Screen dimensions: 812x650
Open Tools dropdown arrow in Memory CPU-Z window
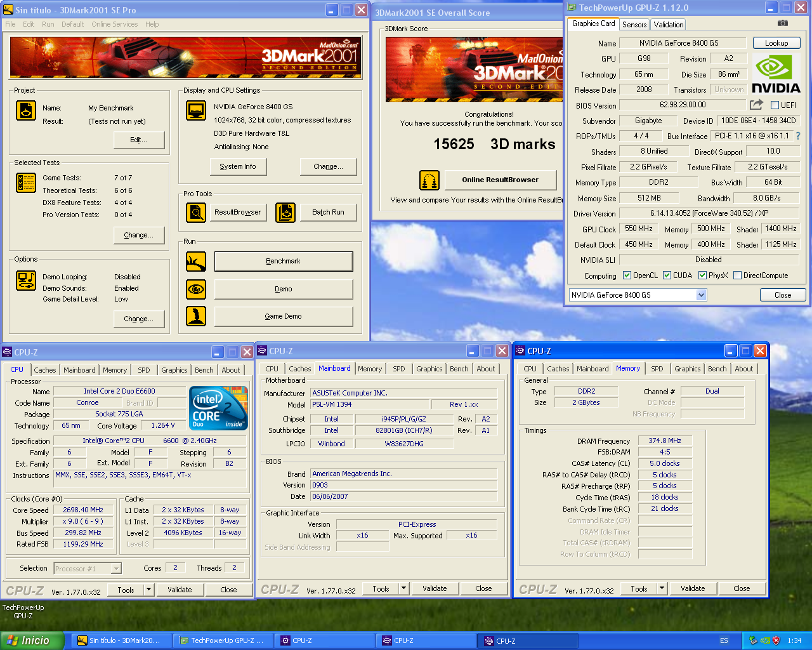(x=662, y=588)
